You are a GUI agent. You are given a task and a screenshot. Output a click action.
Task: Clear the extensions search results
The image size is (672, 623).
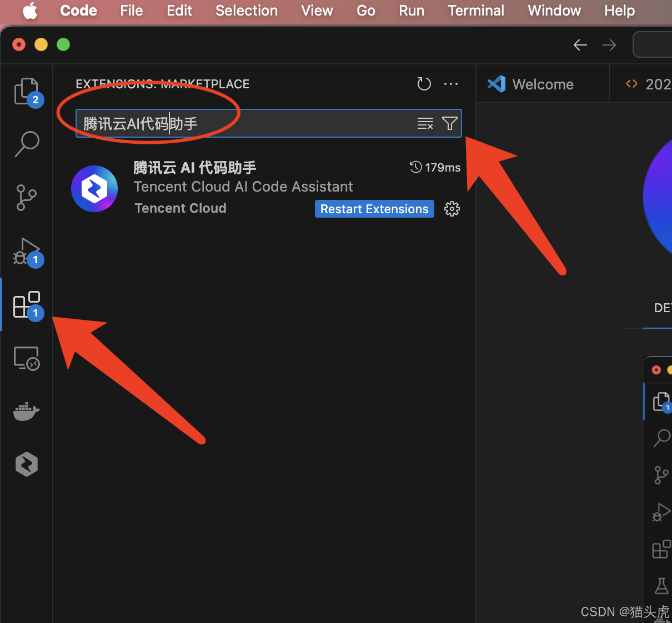coord(425,123)
